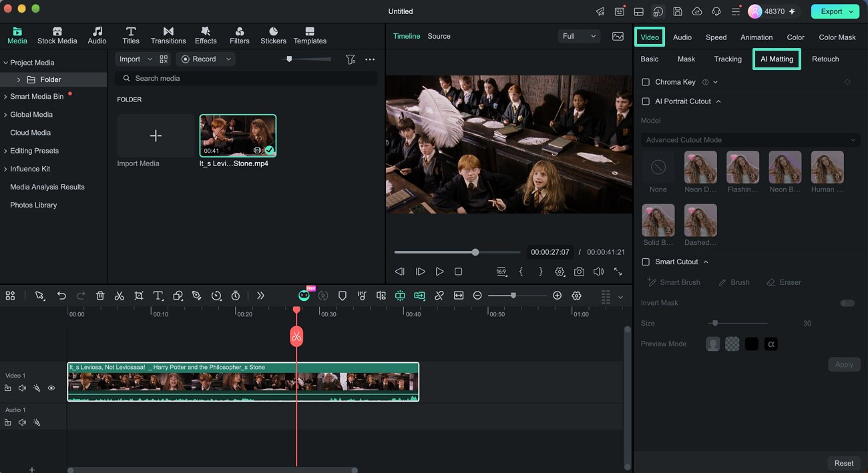Screen dimensions: 868x473
Task: Click the Reset button
Action: tap(844, 463)
